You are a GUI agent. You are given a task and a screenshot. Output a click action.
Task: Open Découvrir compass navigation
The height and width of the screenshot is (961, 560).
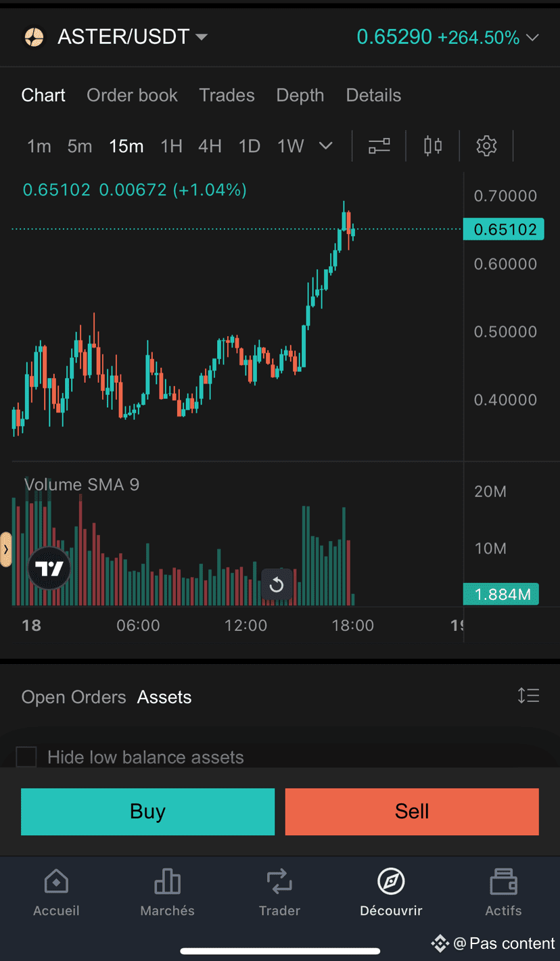point(392,893)
